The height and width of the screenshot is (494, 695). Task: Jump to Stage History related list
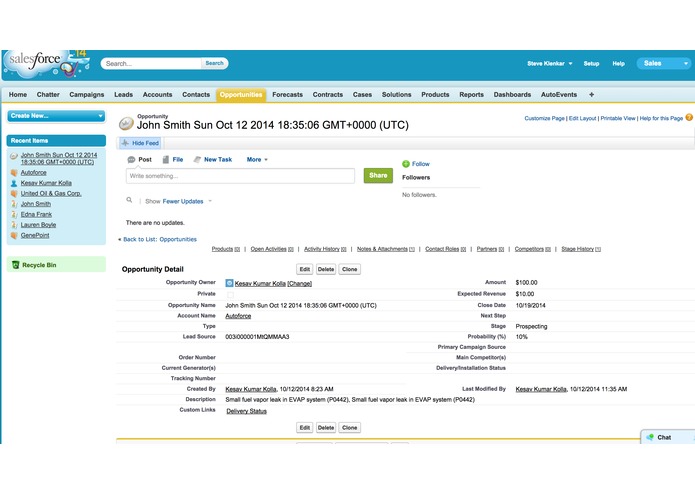(581, 249)
